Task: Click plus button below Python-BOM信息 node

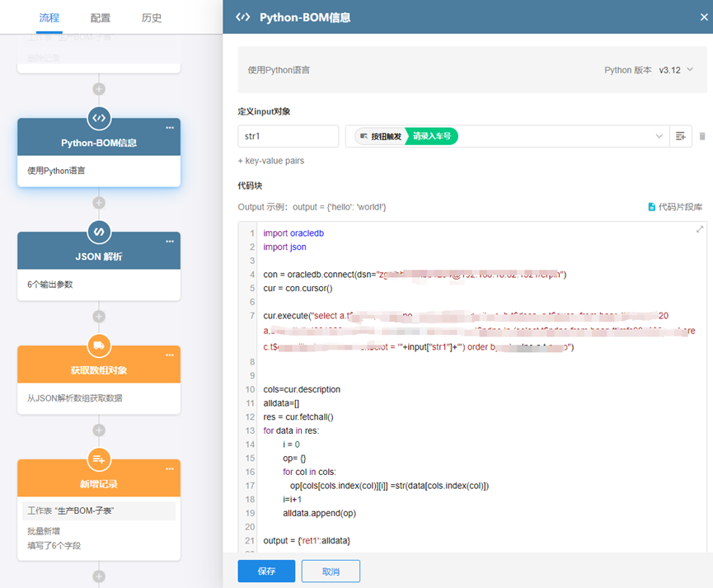Action: coord(99,202)
